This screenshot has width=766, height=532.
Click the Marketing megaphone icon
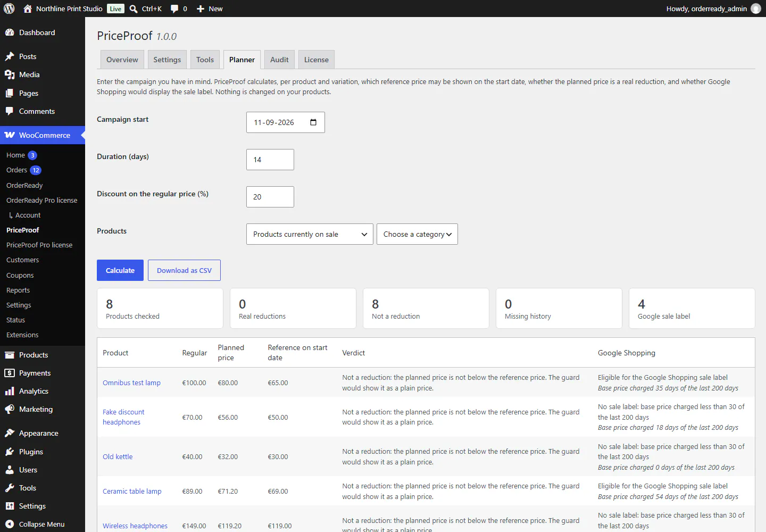coord(10,409)
